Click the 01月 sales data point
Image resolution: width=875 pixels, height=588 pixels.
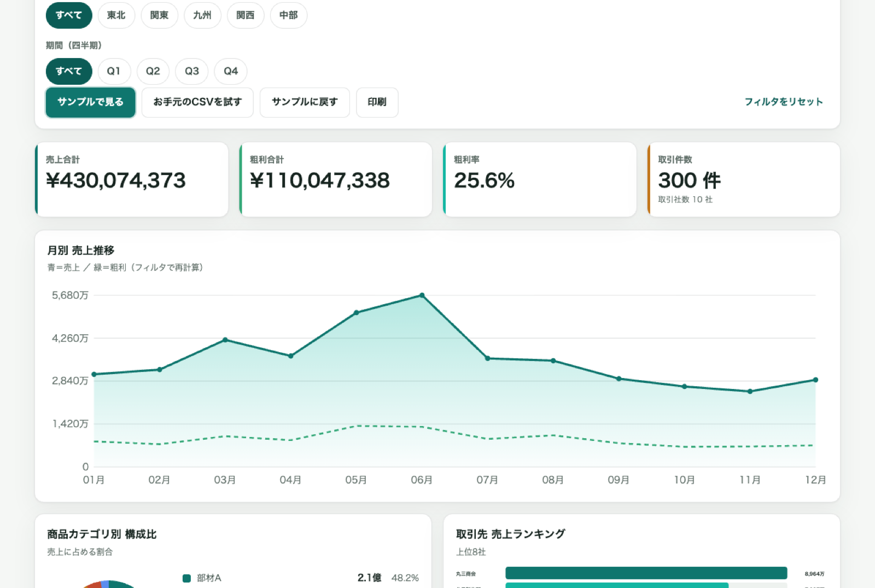tap(94, 375)
